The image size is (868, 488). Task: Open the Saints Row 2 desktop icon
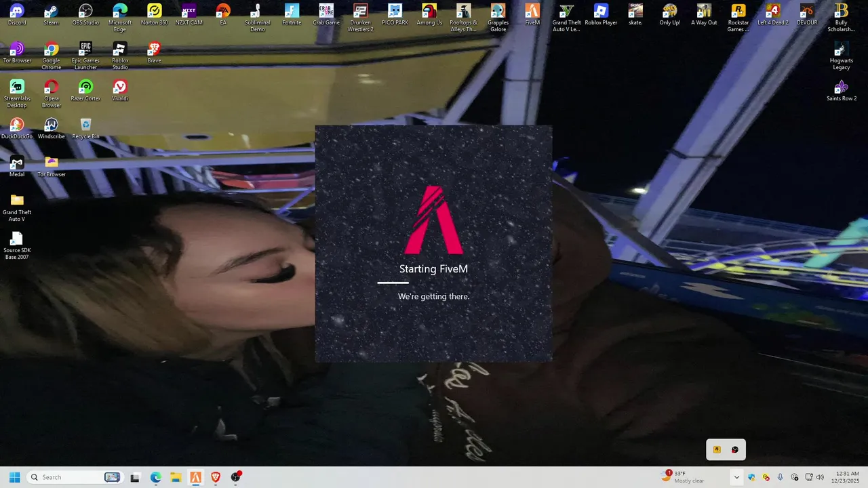pos(842,91)
